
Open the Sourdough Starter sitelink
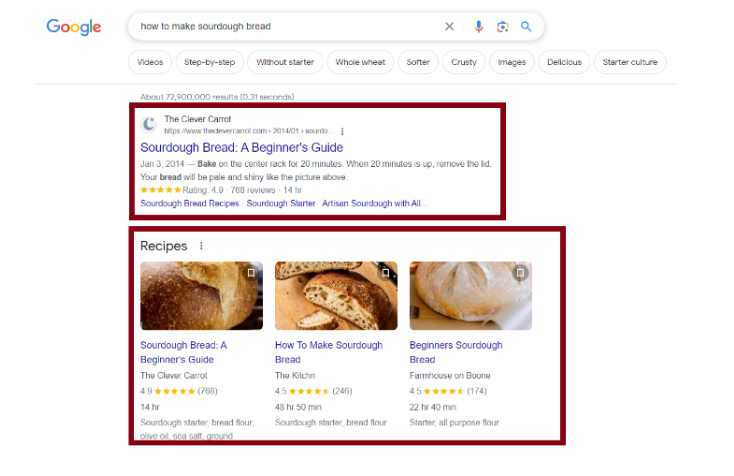[x=280, y=203]
